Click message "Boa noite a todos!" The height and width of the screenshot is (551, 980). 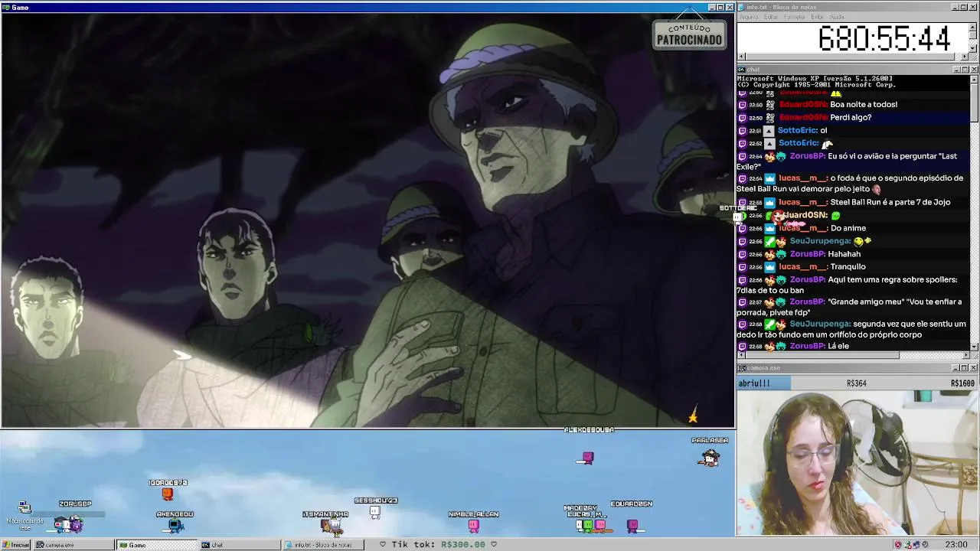864,105
